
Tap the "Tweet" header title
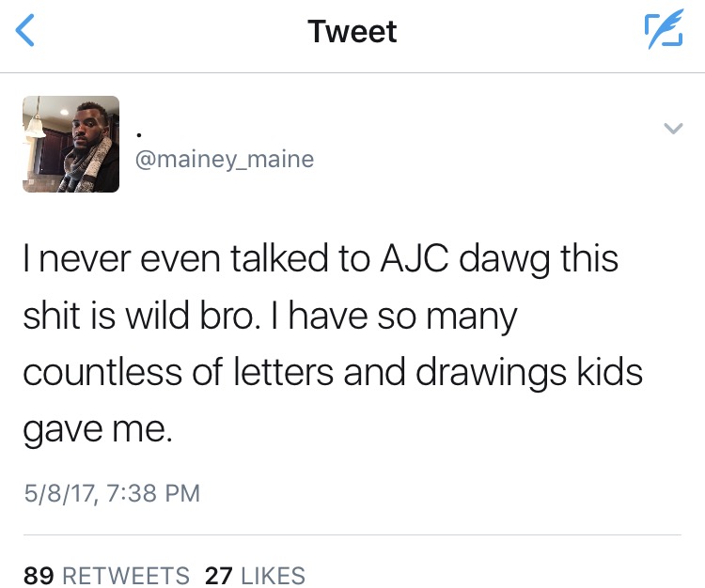(x=352, y=32)
